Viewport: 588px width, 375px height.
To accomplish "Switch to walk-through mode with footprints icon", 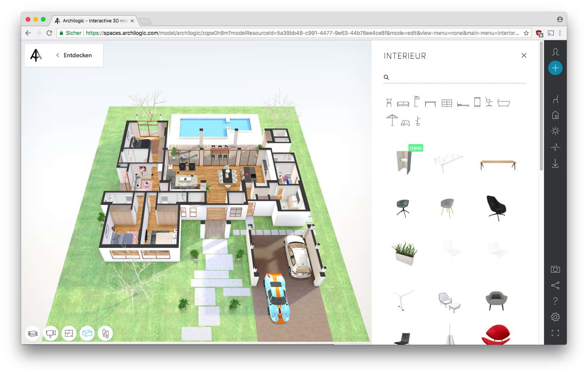I will (105, 333).
